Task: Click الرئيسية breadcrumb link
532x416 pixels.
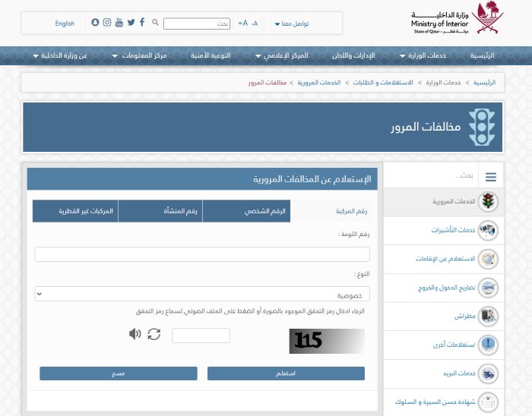Action: 485,83
